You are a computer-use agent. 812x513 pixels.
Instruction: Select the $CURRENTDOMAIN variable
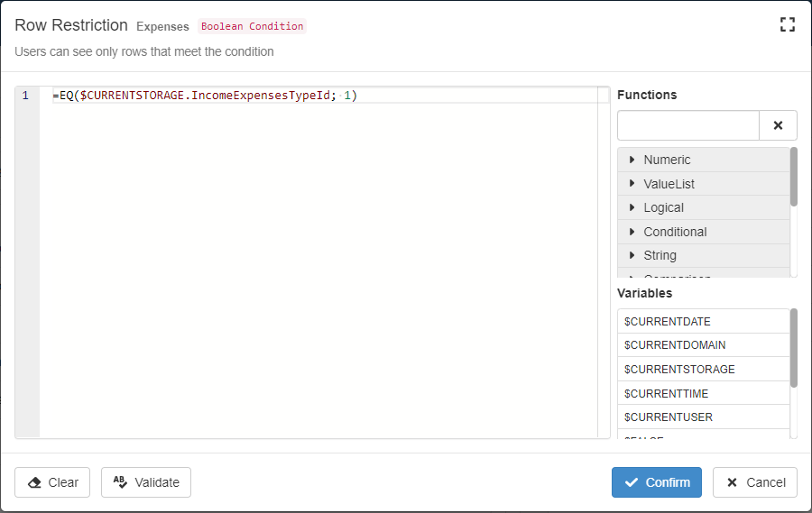click(675, 345)
